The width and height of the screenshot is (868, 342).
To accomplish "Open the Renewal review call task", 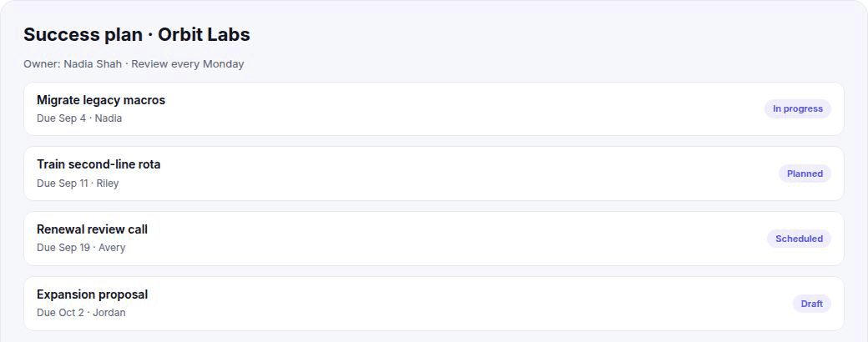I will [92, 229].
